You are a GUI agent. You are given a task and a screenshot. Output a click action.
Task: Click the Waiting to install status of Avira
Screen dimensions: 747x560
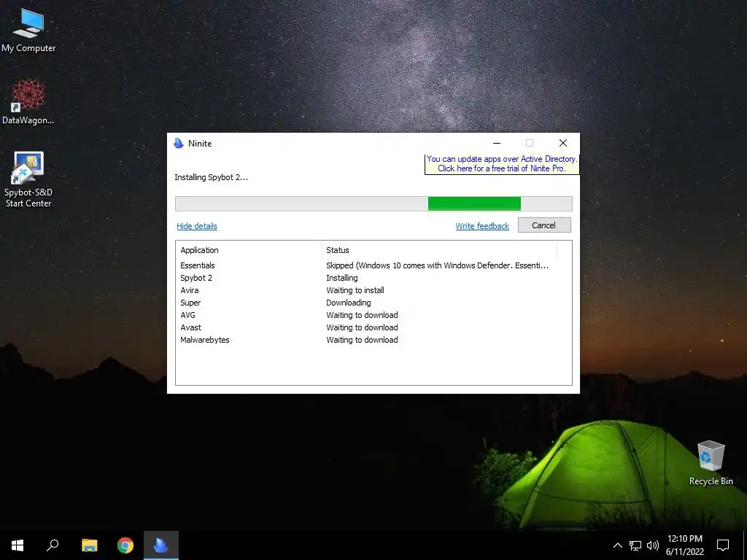(355, 290)
